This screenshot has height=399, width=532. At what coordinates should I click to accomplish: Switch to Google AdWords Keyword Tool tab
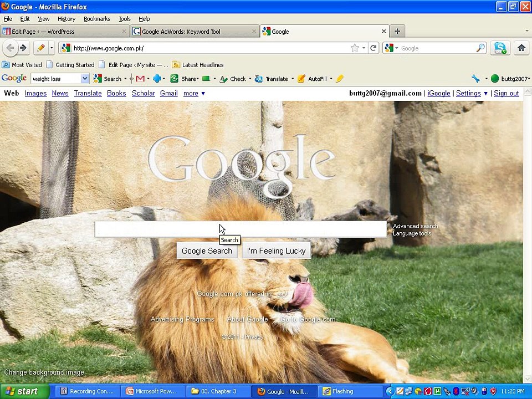pos(195,31)
